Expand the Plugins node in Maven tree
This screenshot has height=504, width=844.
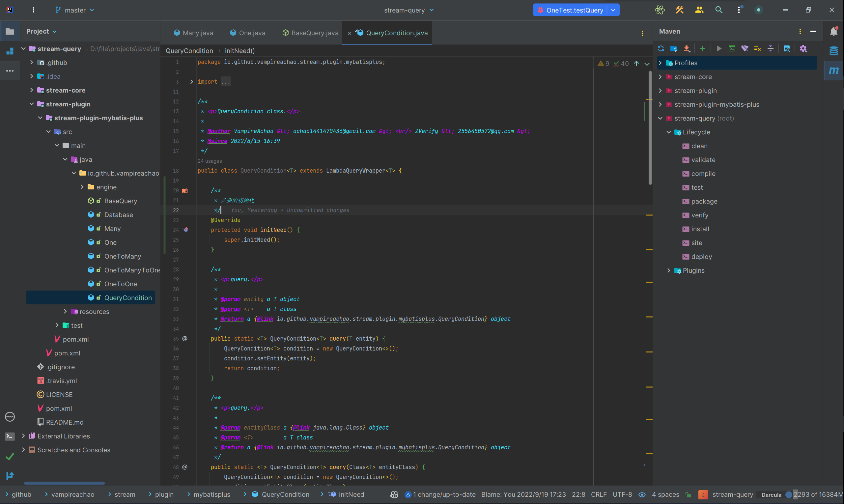[x=668, y=271]
